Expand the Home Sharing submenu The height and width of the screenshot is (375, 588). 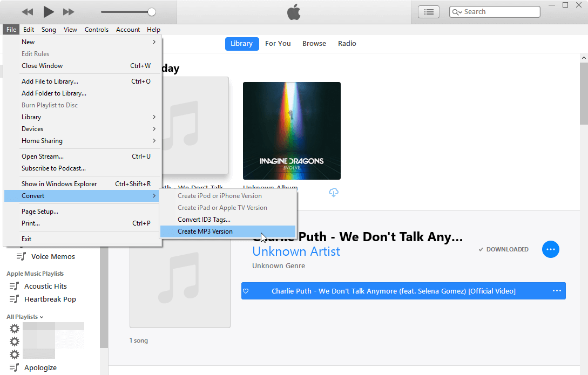coord(83,141)
